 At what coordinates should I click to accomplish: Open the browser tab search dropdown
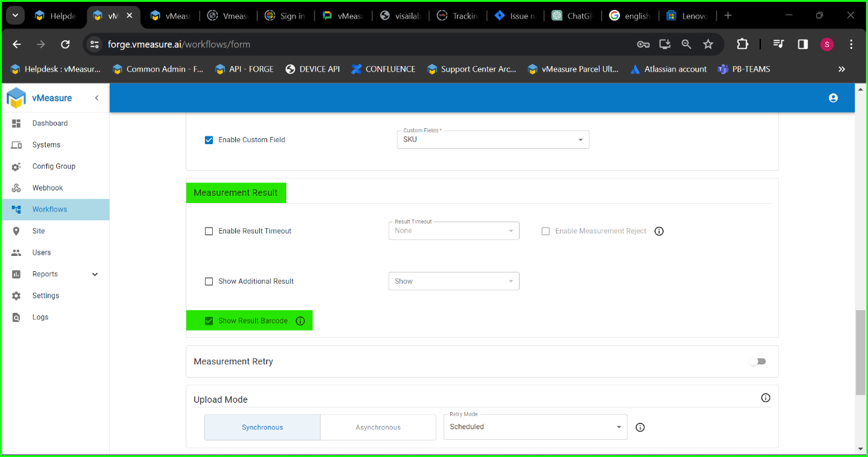point(15,15)
